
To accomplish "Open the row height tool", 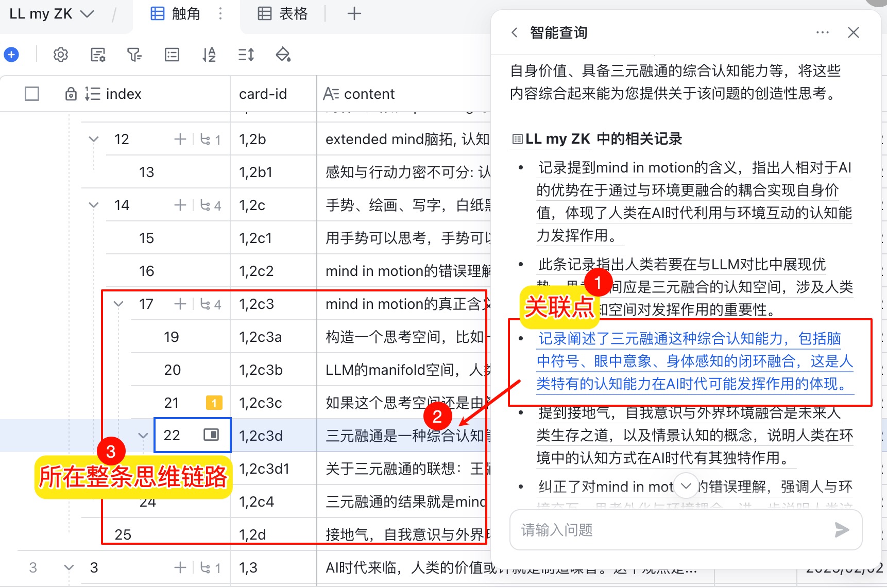I will click(x=246, y=54).
